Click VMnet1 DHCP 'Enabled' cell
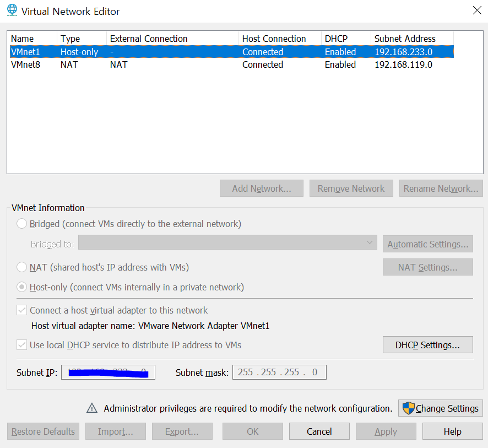The width and height of the screenshot is (488, 448). [x=340, y=52]
